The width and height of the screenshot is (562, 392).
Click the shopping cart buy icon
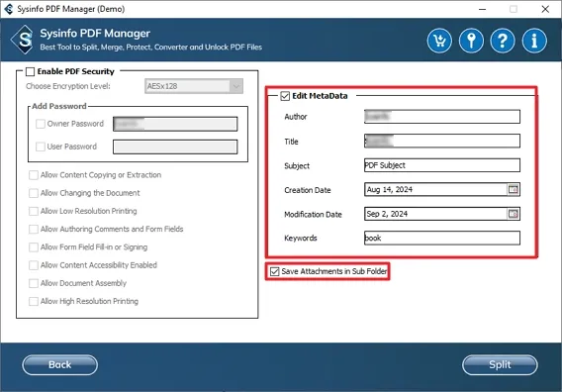(439, 41)
